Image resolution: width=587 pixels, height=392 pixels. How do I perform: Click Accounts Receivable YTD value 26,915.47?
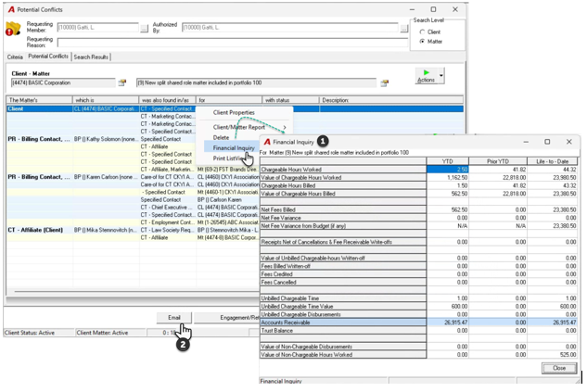[x=447, y=322]
